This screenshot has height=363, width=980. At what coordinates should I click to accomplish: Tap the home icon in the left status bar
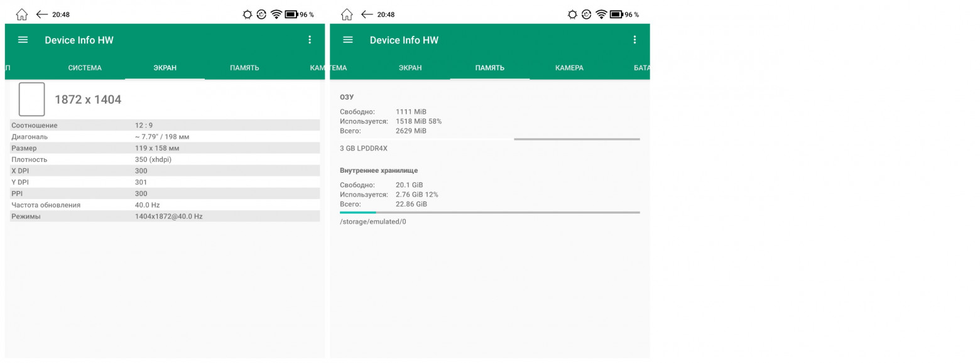click(x=22, y=14)
